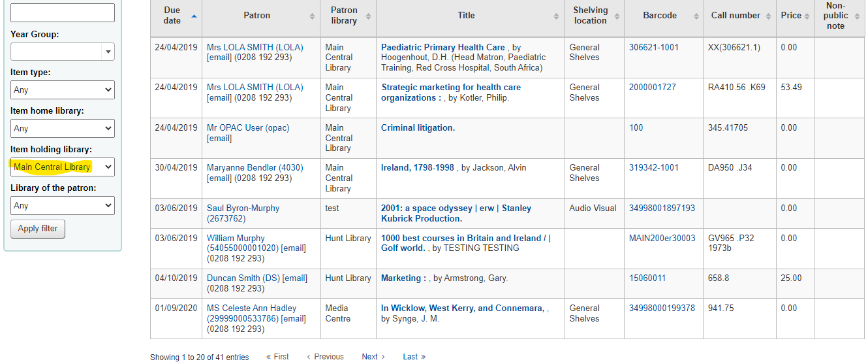Screen dimensions: 868x364
Task: Sort by Due date column arrow
Action: 194,16
